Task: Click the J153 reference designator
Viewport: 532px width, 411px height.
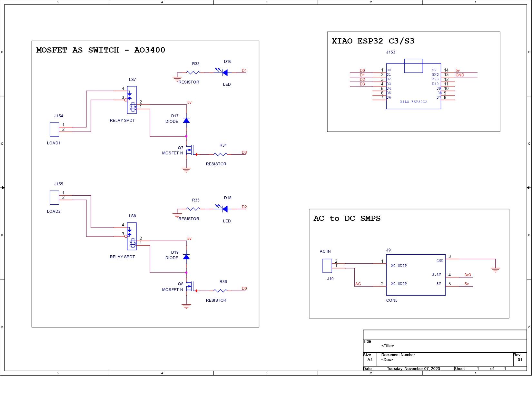Action: (390, 52)
